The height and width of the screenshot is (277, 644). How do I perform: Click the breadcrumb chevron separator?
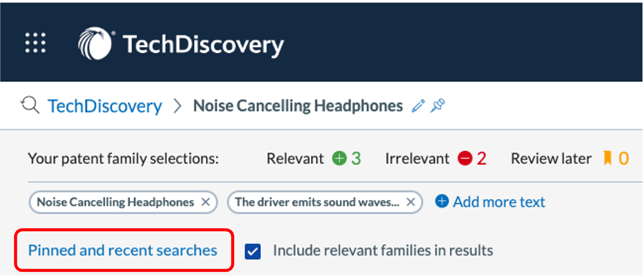click(177, 106)
